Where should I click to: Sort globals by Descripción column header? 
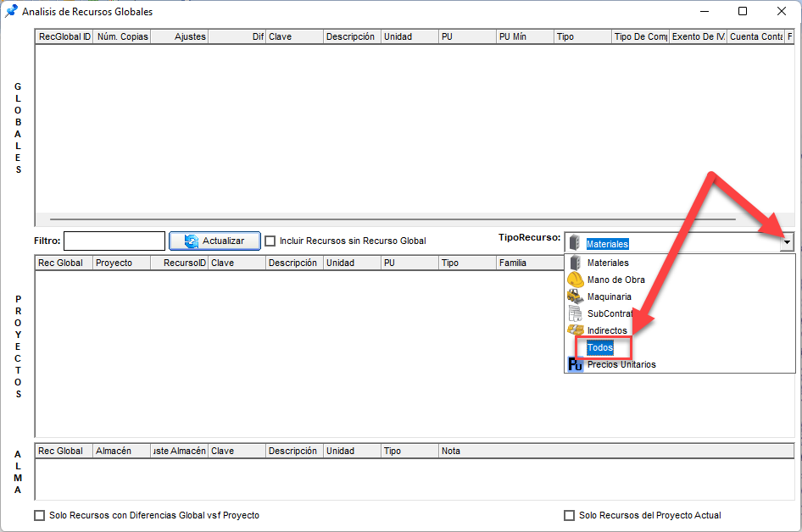pyautogui.click(x=350, y=37)
